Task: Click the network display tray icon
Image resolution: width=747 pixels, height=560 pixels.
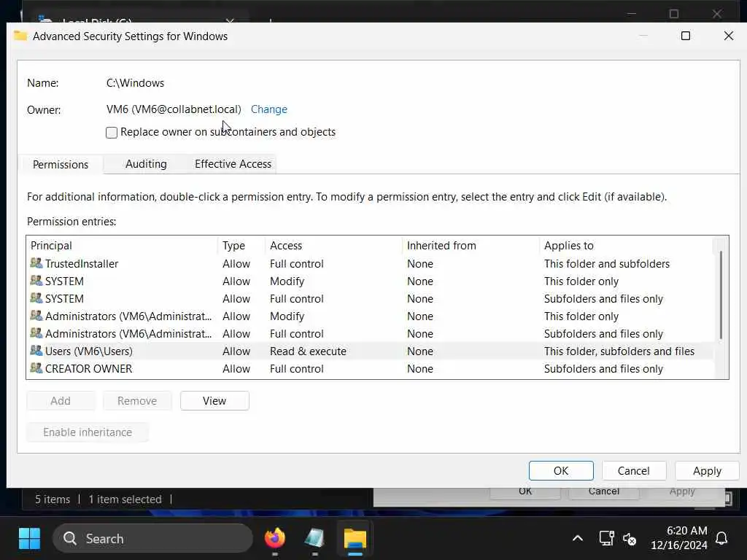Action: tap(606, 539)
